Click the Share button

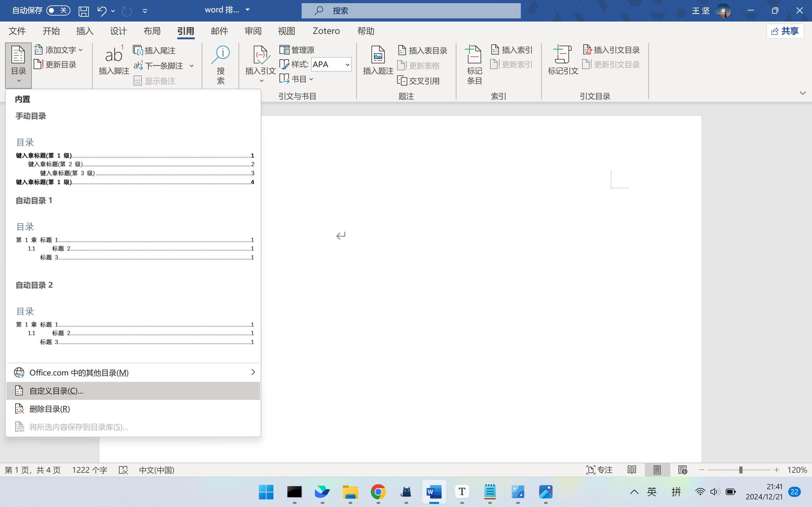785,31
